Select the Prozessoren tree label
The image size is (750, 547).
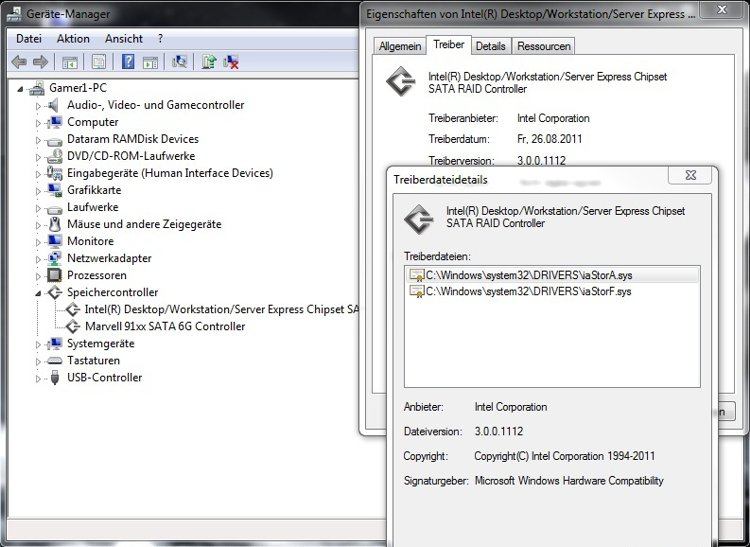click(97, 275)
